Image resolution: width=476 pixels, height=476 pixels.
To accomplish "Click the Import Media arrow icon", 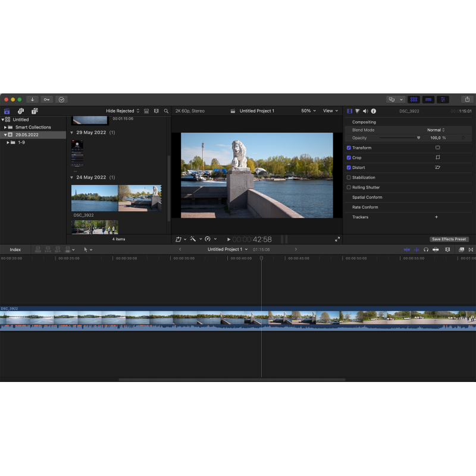I will point(33,99).
